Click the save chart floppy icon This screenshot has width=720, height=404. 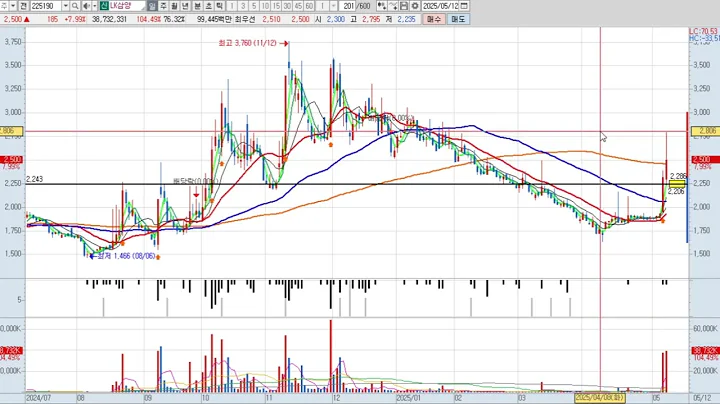[x=404, y=6]
